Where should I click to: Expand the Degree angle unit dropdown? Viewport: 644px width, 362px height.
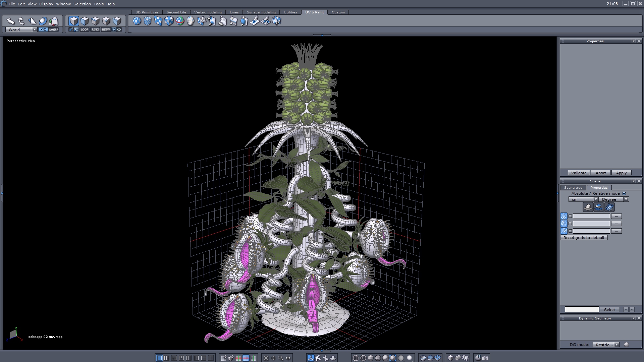coord(626,199)
